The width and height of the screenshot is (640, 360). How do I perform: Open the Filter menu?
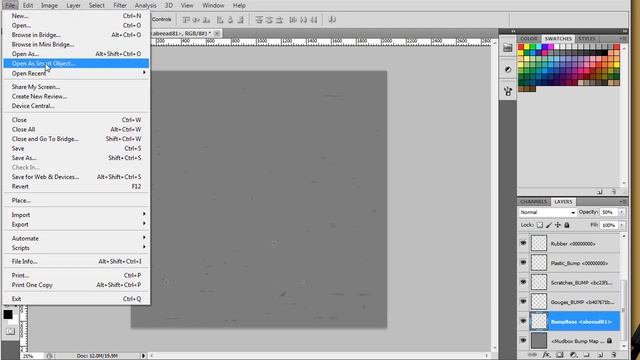[x=120, y=5]
